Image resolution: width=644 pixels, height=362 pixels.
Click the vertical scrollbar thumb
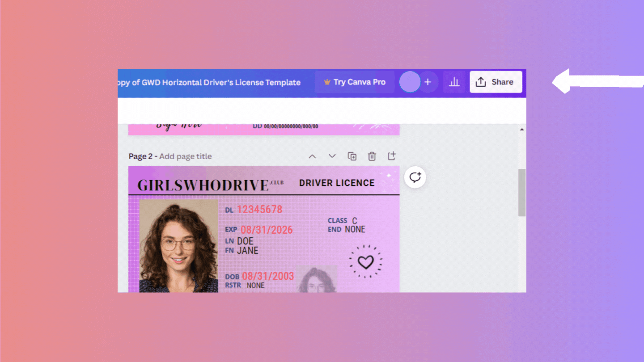[x=522, y=193]
